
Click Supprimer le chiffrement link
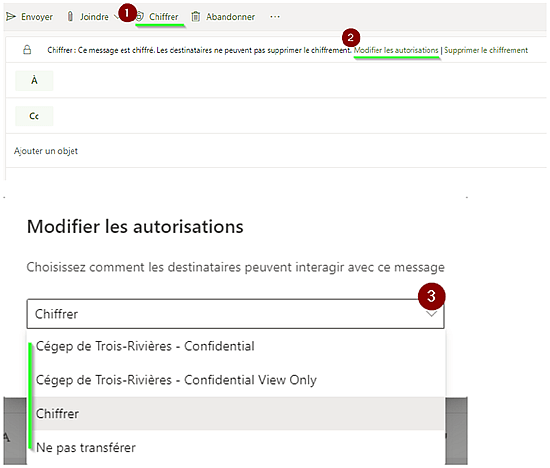pyautogui.click(x=486, y=50)
